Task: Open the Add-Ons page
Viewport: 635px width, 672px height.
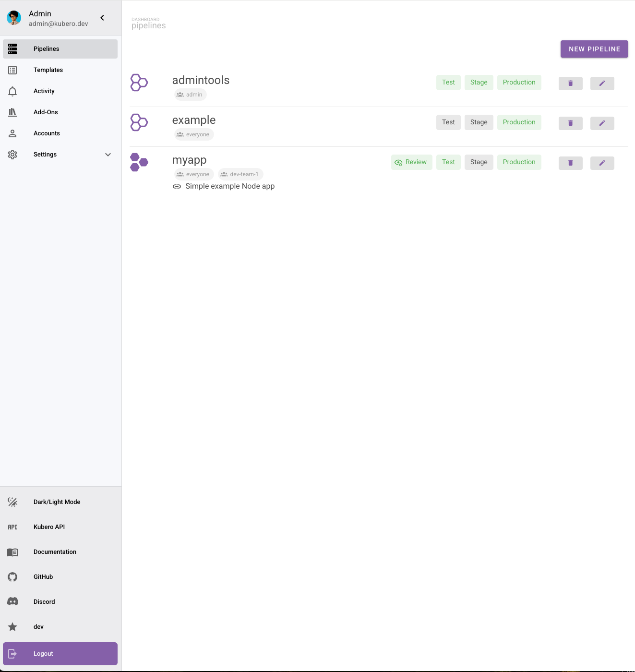Action: click(x=46, y=112)
